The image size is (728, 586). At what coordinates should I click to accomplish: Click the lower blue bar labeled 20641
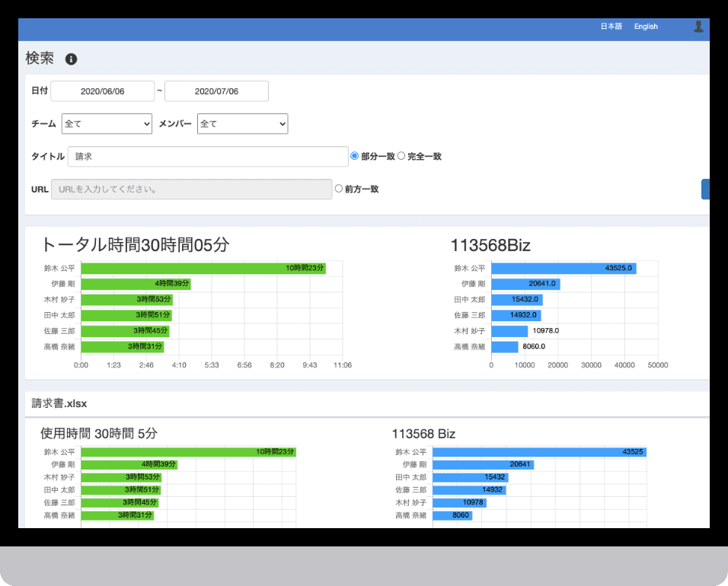(484, 464)
